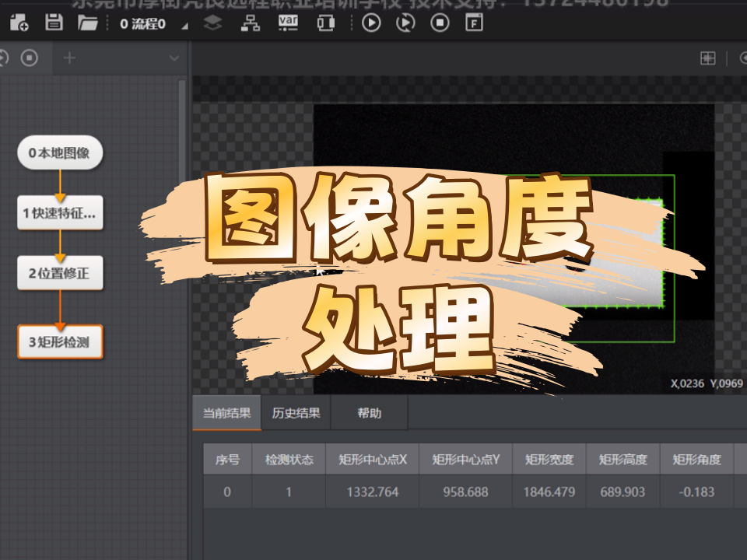Select the '2位置修正' node
The height and width of the screenshot is (560, 747).
tap(60, 273)
